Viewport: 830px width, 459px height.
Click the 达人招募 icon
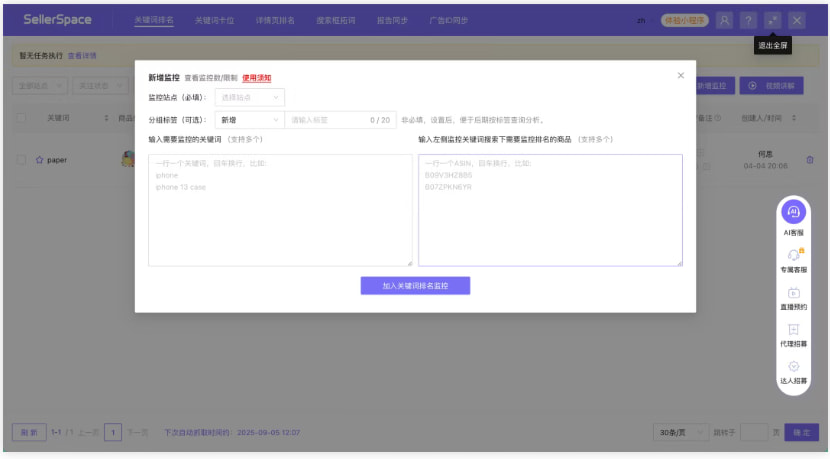(793, 367)
